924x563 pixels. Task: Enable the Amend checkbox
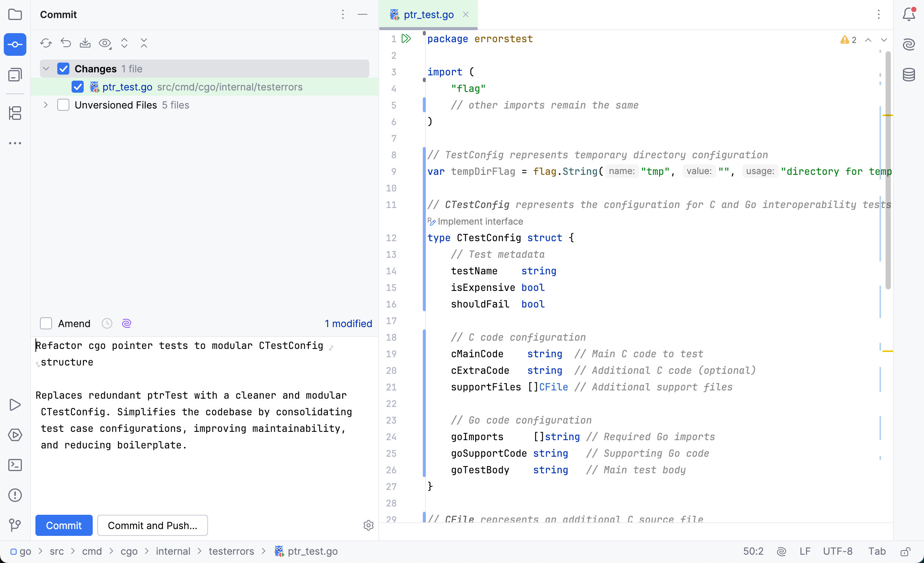tap(46, 323)
